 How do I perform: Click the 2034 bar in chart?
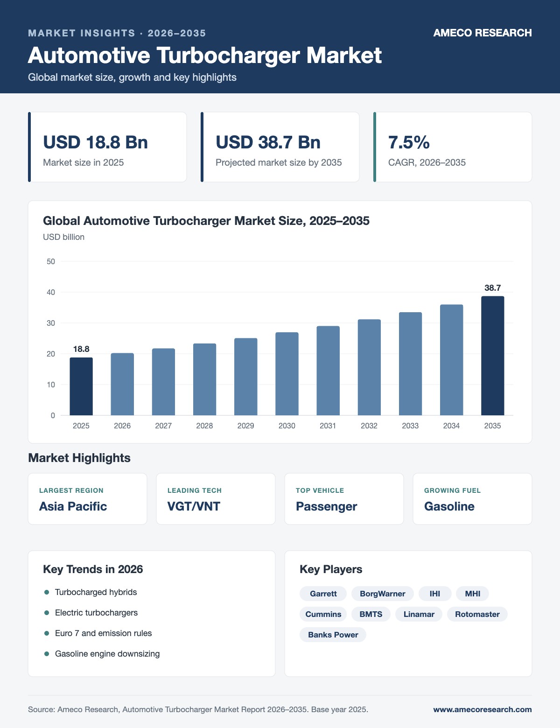pos(451,360)
